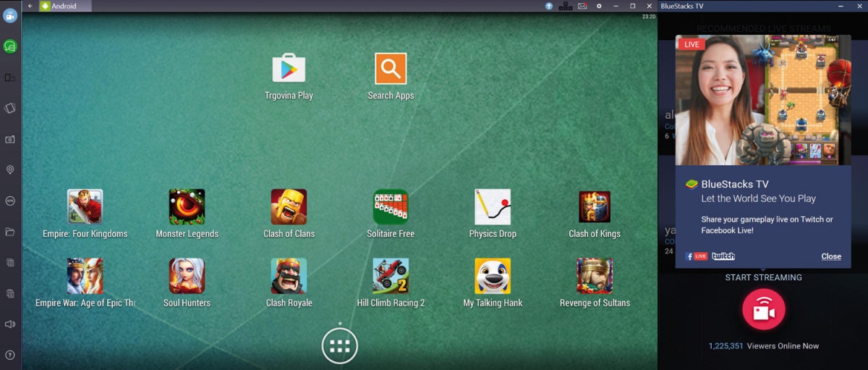Open the all apps drawer button
Screen dimensions: 868x370
click(340, 346)
